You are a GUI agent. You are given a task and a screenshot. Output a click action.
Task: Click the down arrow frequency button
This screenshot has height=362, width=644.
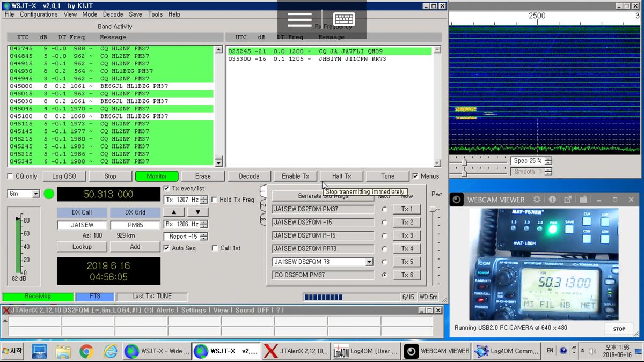(x=197, y=212)
